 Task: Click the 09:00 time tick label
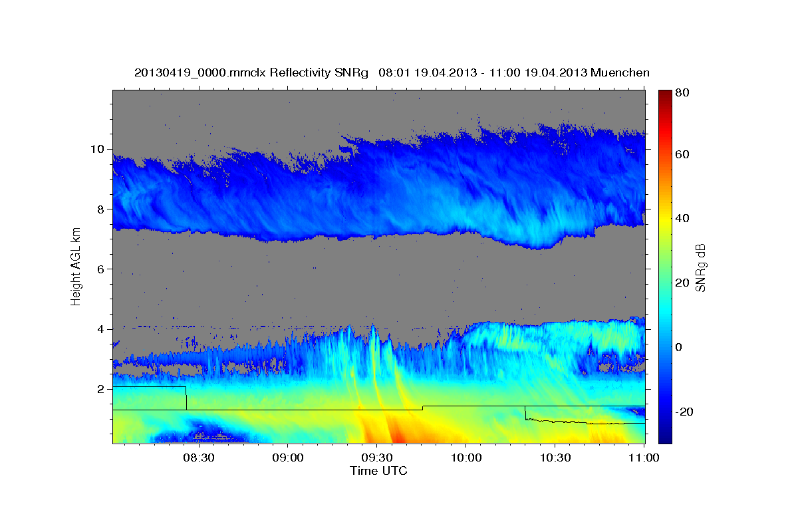pos(287,458)
